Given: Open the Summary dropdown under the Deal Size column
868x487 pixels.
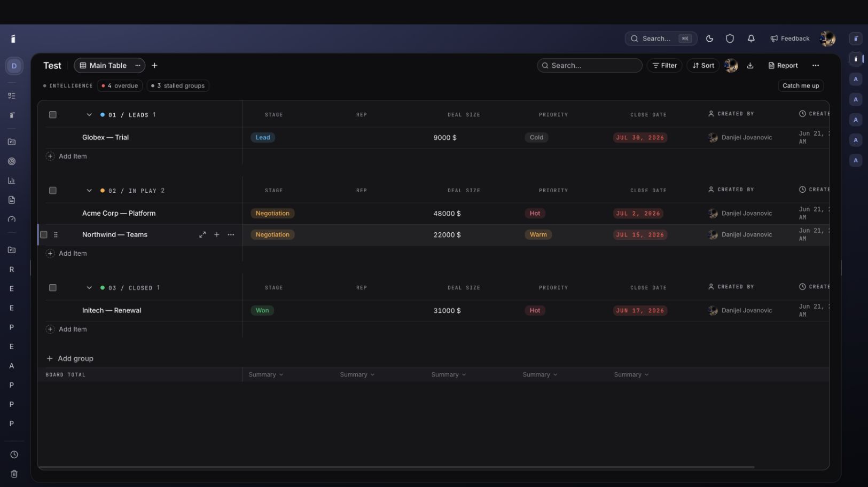Looking at the screenshot, I should 449,375.
